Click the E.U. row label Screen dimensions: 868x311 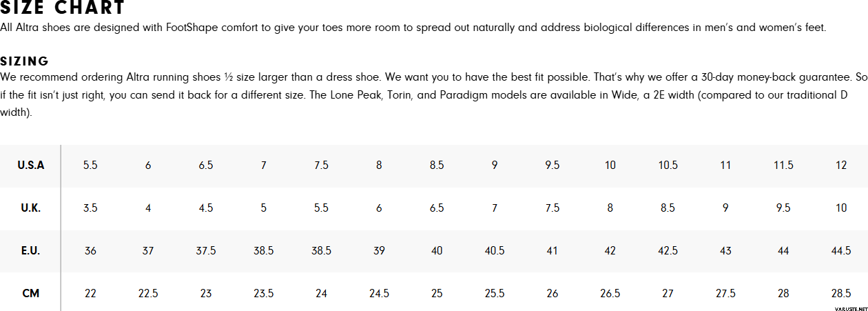click(x=31, y=251)
